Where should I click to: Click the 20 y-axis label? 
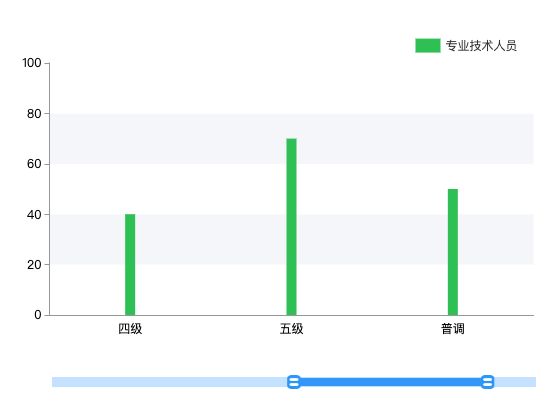34,265
